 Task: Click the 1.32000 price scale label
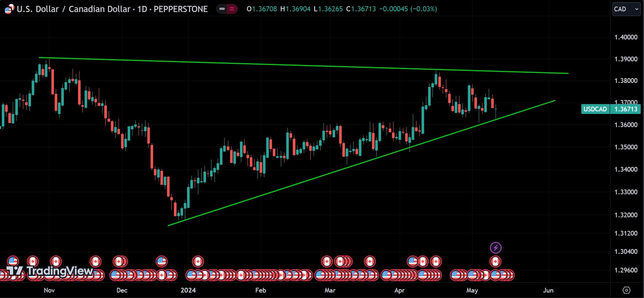click(626, 215)
